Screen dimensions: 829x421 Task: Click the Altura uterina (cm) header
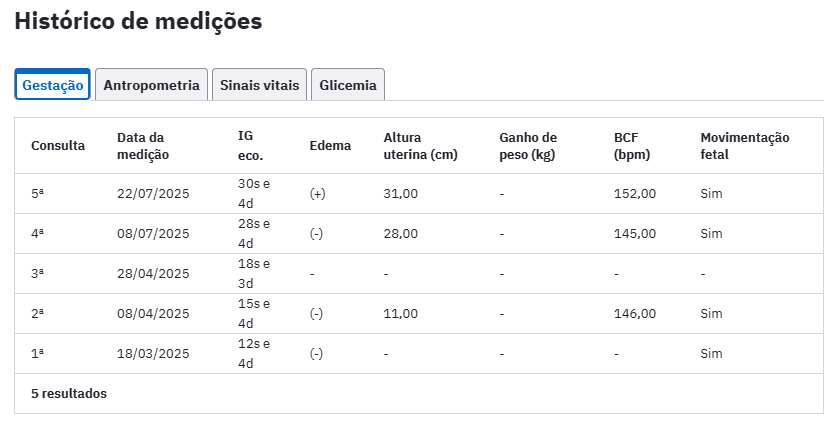pos(420,146)
